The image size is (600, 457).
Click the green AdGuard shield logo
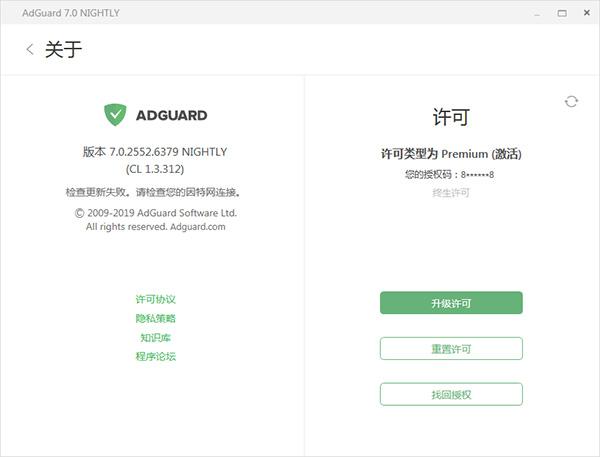(115, 114)
